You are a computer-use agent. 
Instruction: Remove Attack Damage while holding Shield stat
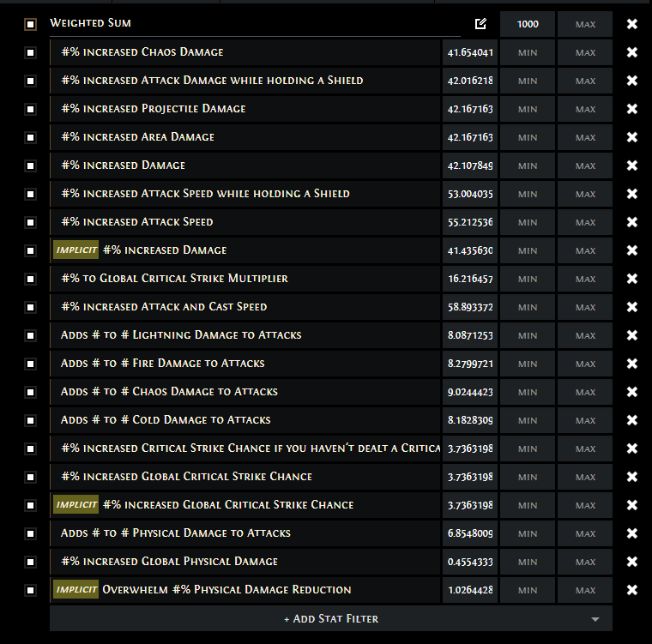coord(632,81)
